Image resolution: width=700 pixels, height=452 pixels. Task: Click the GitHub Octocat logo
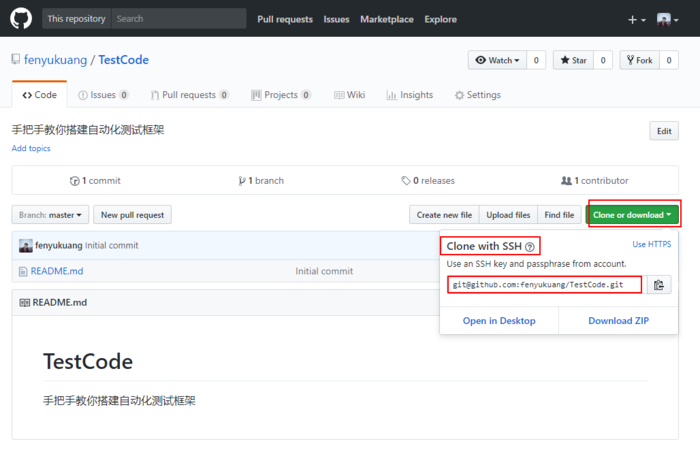coord(21,19)
